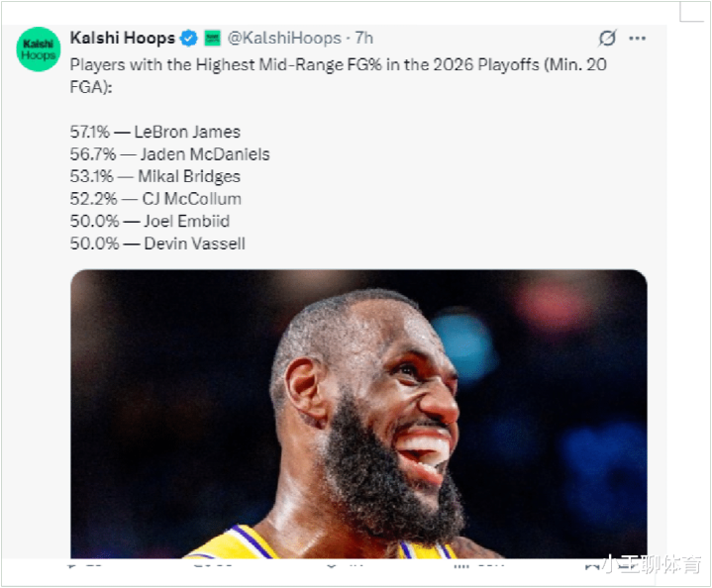Click the blue verified checkmark badge

(x=188, y=39)
